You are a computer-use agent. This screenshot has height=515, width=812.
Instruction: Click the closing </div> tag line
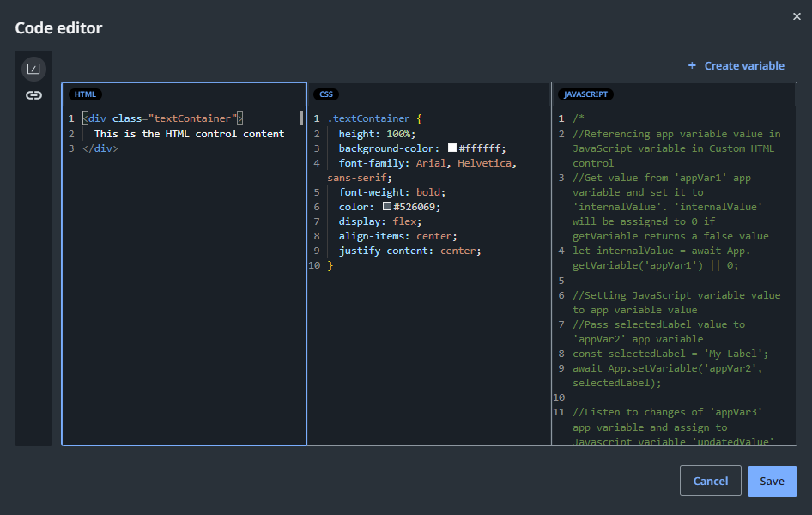click(100, 148)
